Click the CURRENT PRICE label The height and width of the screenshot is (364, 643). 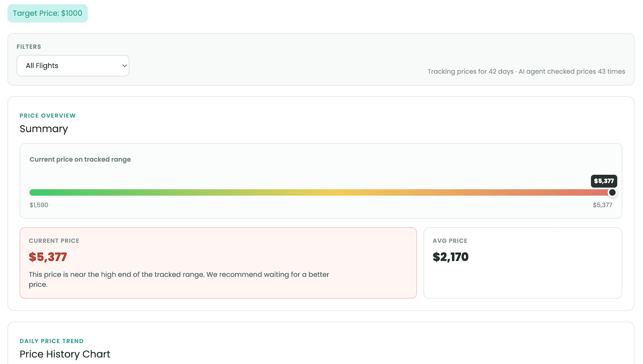pos(54,241)
